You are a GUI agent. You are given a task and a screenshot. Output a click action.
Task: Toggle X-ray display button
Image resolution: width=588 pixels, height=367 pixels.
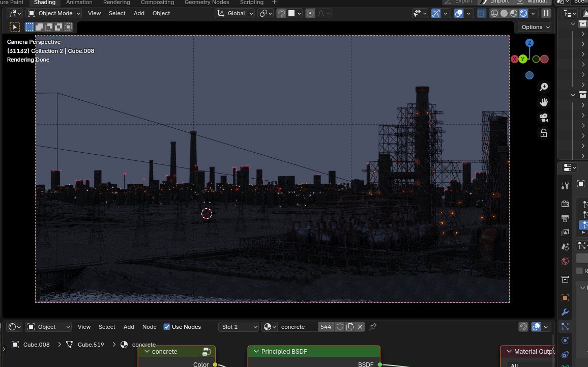point(482,14)
